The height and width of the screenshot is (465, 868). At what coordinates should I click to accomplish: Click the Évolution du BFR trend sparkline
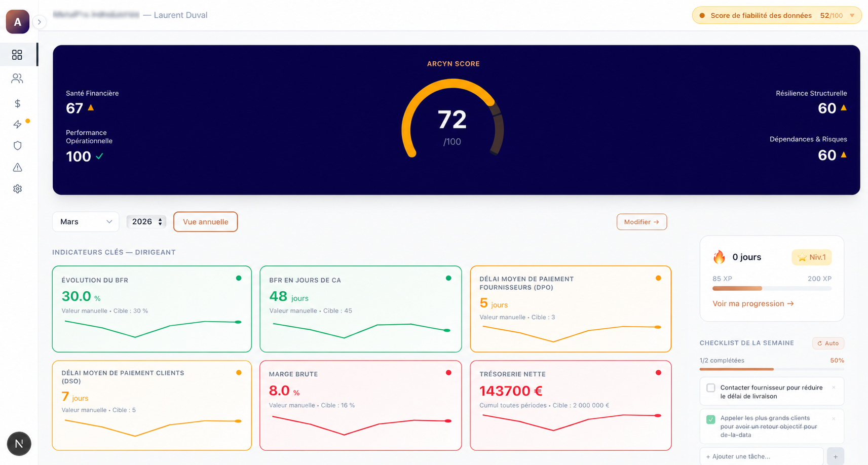click(153, 328)
